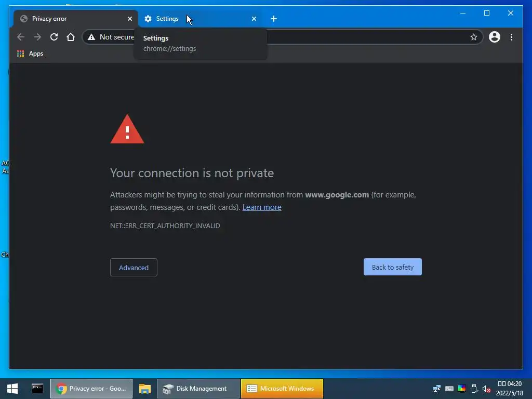Open the Learn more link
Screen dimensions: 532x399
click(x=262, y=207)
